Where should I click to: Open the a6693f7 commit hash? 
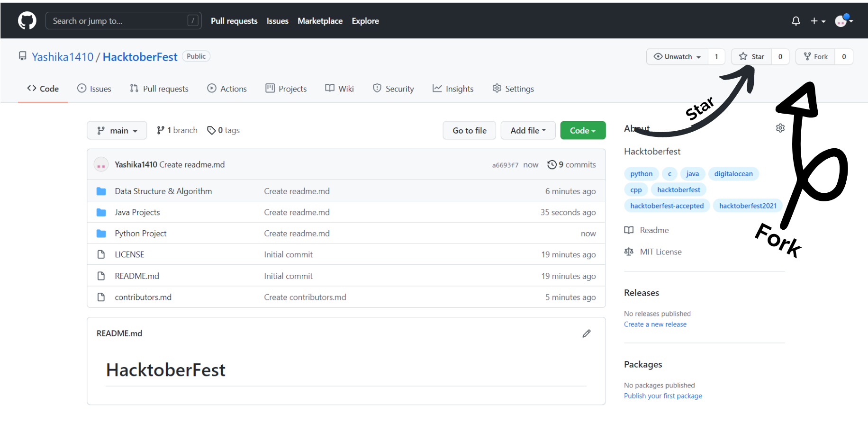(505, 165)
